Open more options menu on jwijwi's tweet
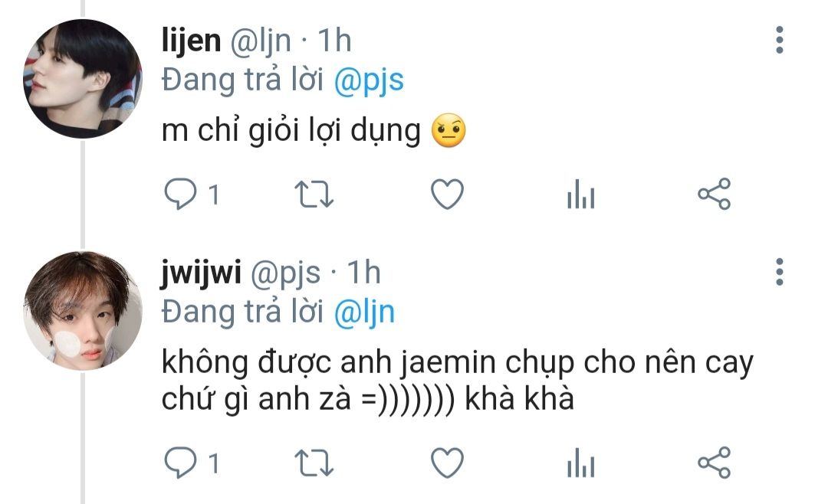The image size is (828, 504). click(x=780, y=272)
